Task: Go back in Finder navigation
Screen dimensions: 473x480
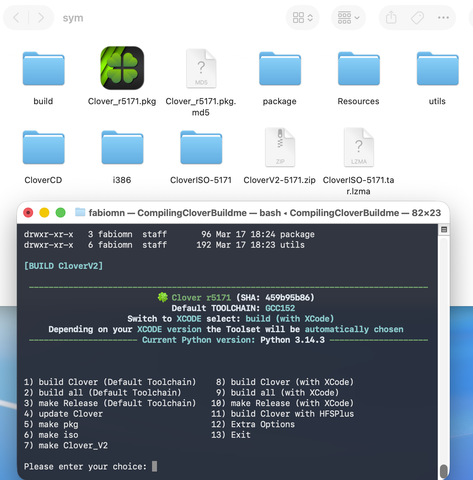Action: click(16, 18)
